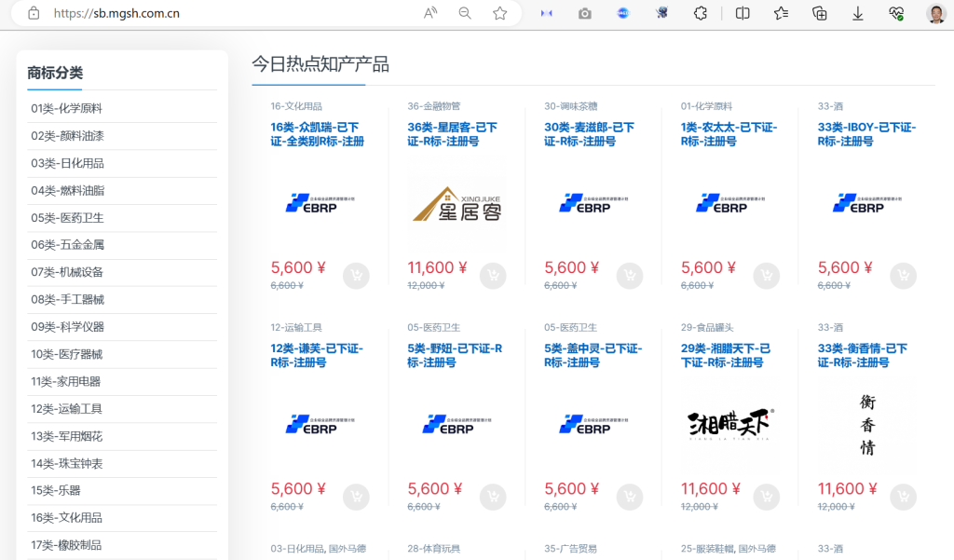Select category 03类-日化用品 in sidebar
The height and width of the screenshot is (560, 954).
coord(67,163)
